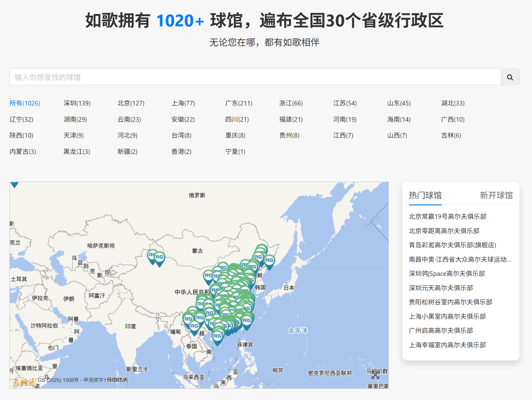The image size is (532, 400).
Task: Open 上海小黑室内高尔夫俱乐部 listing
Action: [x=447, y=317]
